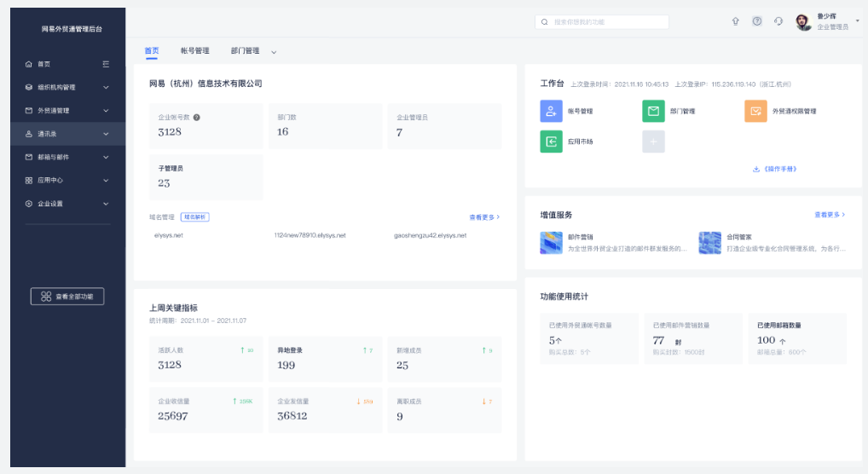
Task: Switch to the 首页 tab in the tab bar
Action: (x=152, y=51)
